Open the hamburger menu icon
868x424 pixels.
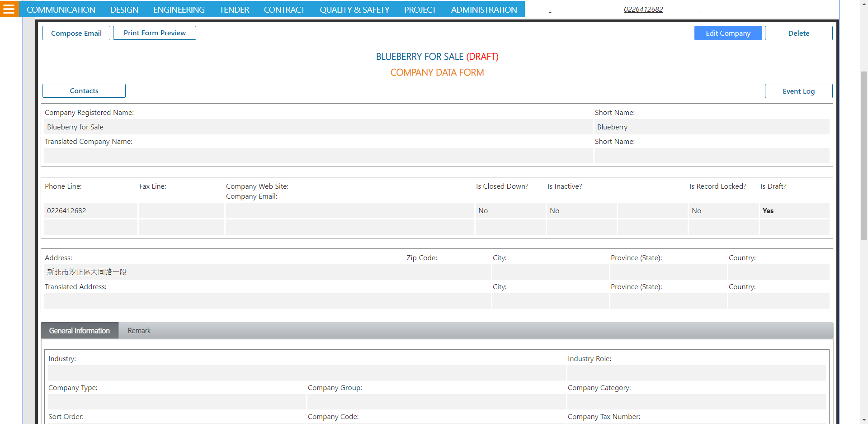pyautogui.click(x=9, y=9)
